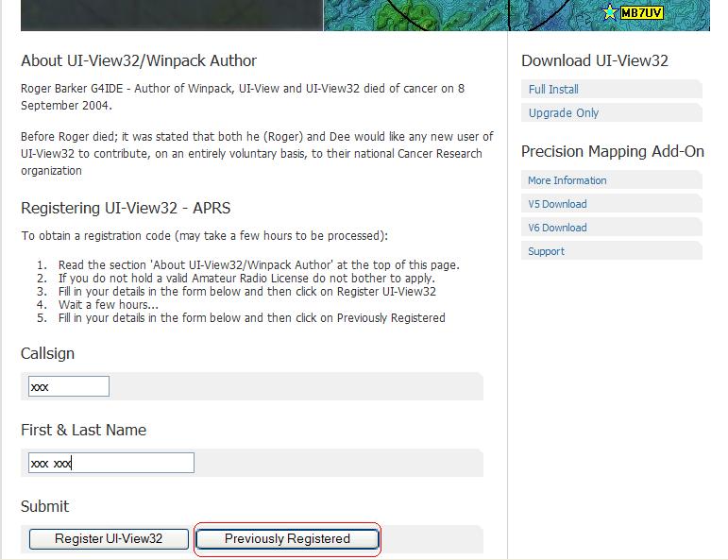The width and height of the screenshot is (728, 560).
Task: Click the 'First & Last Name' heading
Action: 84,430
